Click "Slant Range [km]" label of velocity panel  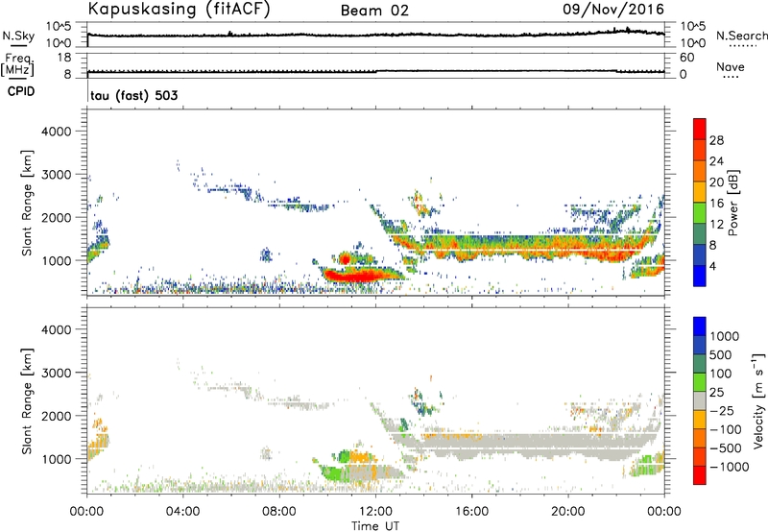click(x=27, y=401)
